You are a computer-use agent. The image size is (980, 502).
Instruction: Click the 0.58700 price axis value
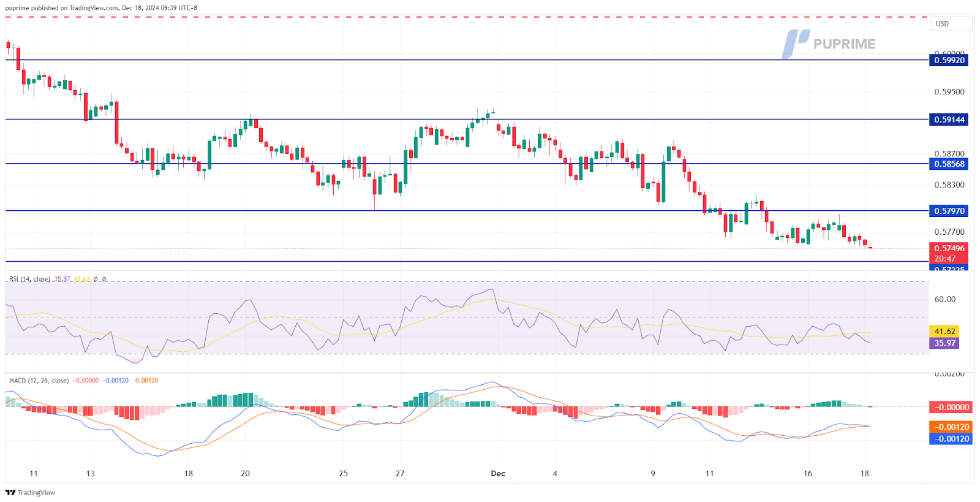point(949,154)
